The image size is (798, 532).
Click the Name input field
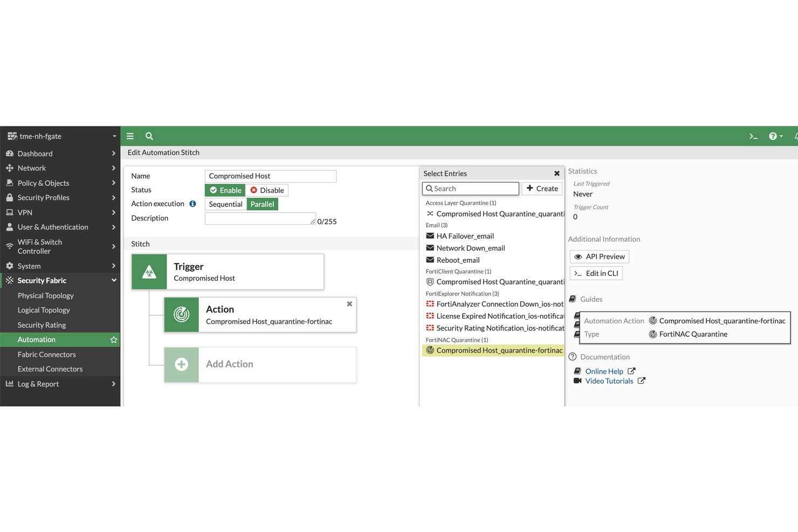271,176
